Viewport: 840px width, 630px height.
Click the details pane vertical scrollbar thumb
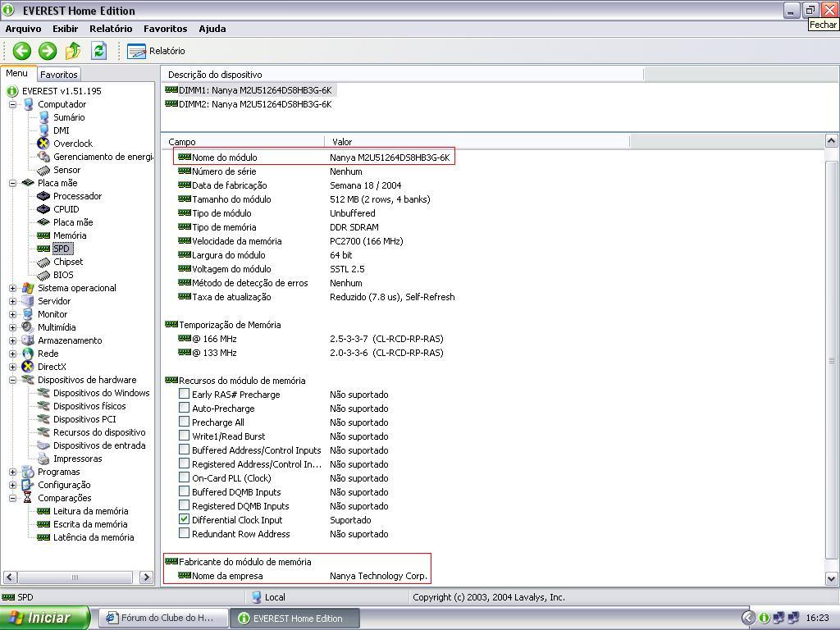[831, 360]
